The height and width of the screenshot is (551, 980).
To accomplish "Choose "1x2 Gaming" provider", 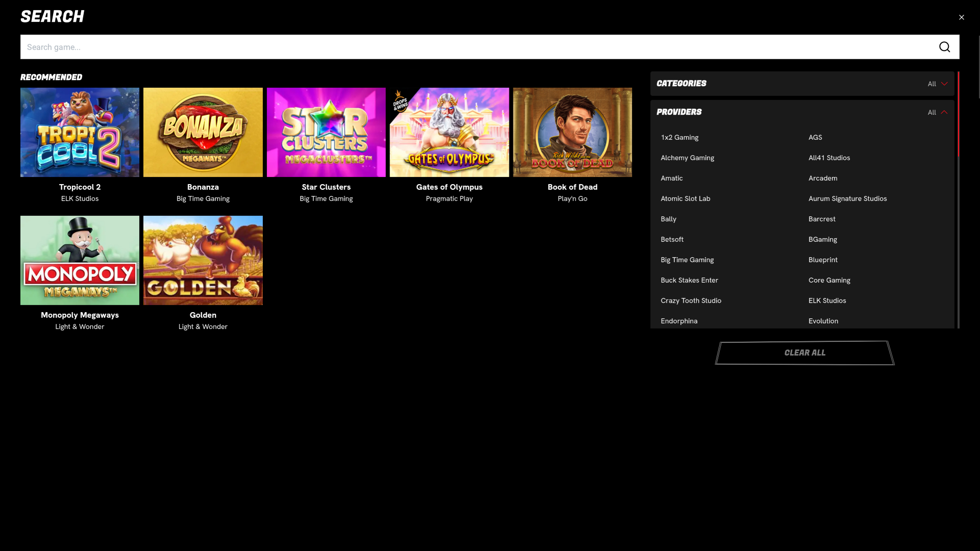I will pos(679,137).
